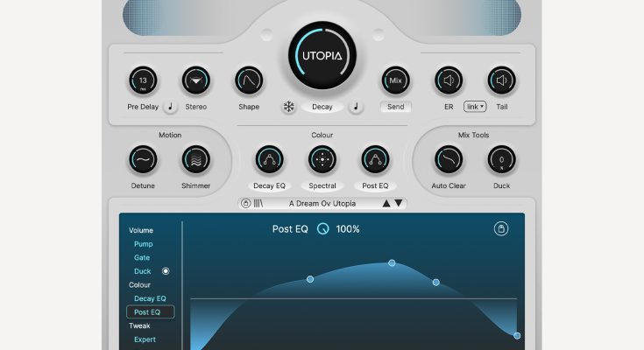
Task: Click the Shimmer knob
Action: pyautogui.click(x=196, y=159)
